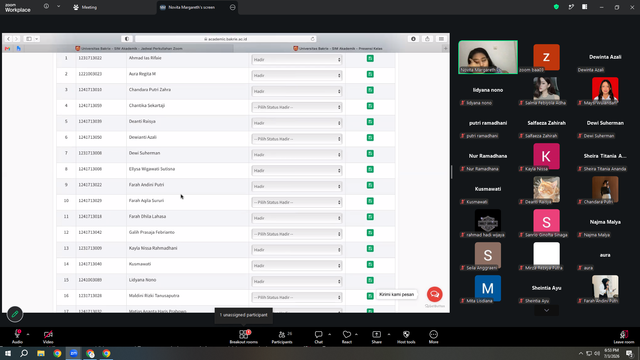Open the Zoom app in the taskbar
Viewport: 640px width, 360px height.
coord(73,353)
